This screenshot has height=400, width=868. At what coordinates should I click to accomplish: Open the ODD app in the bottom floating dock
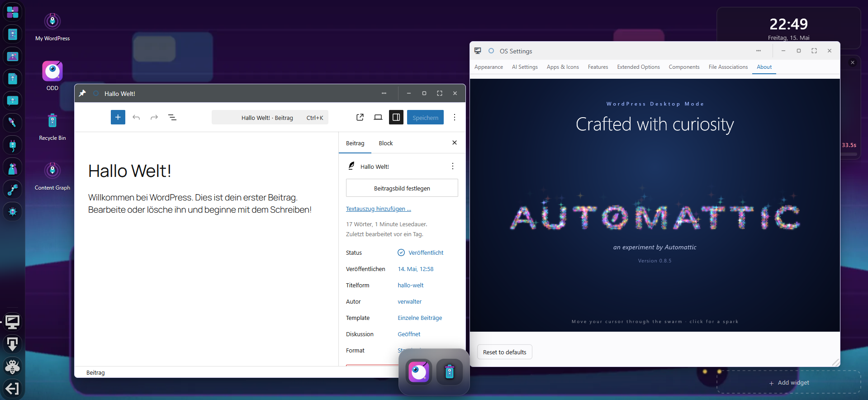click(419, 372)
